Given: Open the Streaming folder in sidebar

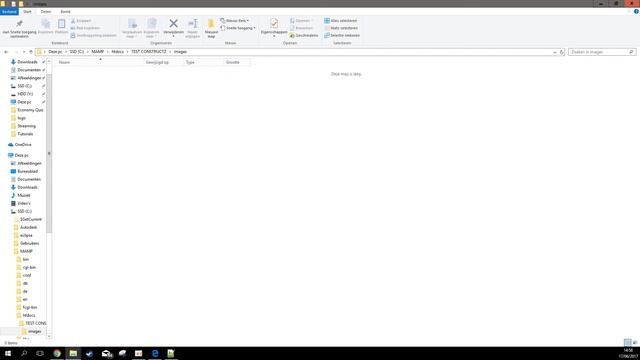Looking at the screenshot, I should [x=26, y=126].
